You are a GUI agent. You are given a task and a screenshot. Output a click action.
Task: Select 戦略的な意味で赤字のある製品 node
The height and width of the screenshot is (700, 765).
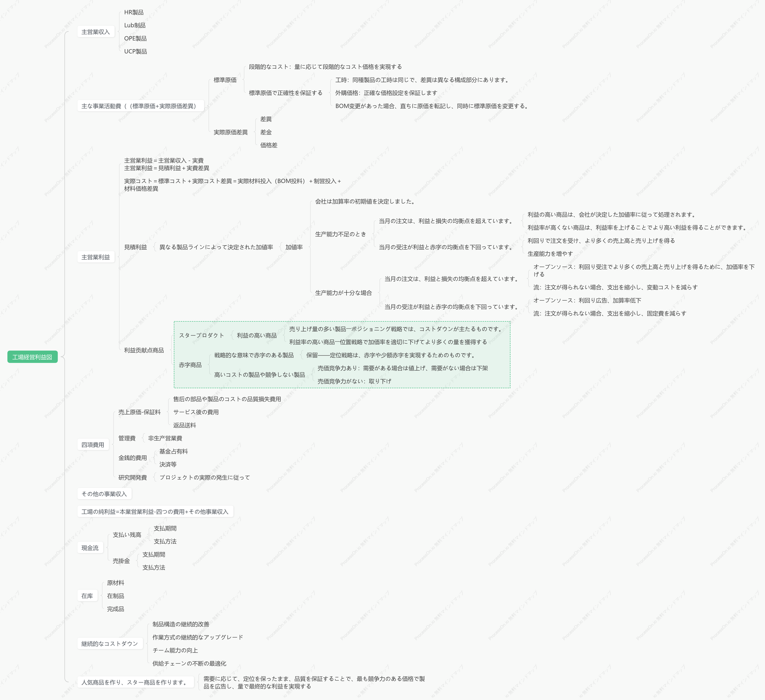254,355
